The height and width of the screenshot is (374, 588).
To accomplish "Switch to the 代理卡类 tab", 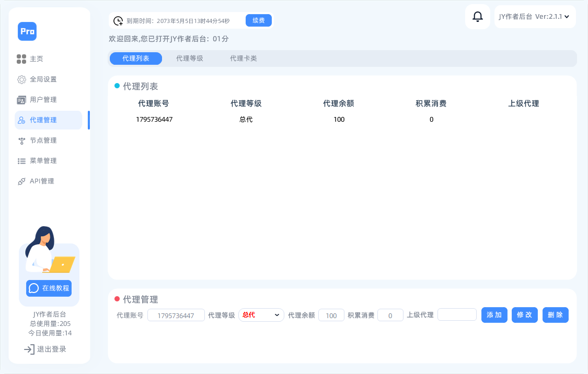I will coord(242,59).
